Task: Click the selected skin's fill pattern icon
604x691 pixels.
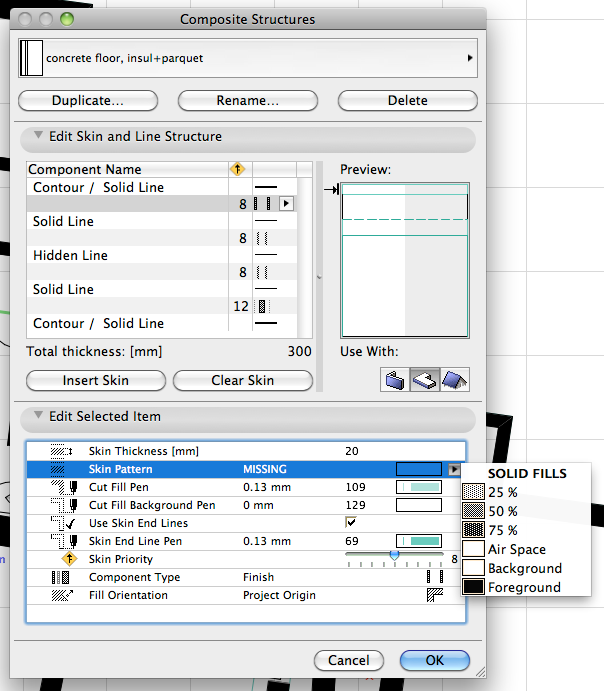Action: 263,204
